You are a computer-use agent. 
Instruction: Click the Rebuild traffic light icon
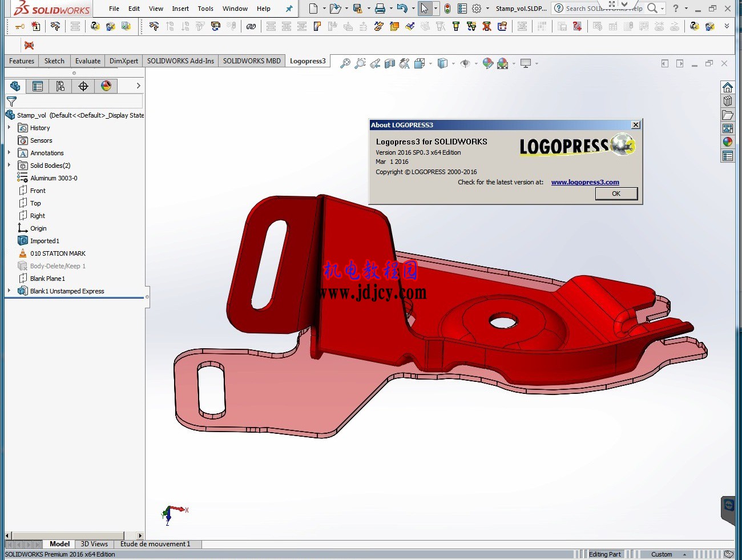point(447,9)
